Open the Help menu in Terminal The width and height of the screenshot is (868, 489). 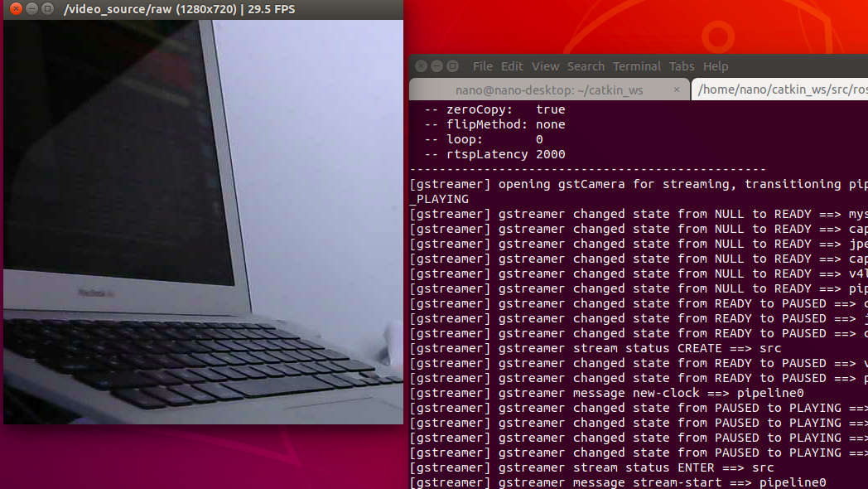click(x=716, y=66)
